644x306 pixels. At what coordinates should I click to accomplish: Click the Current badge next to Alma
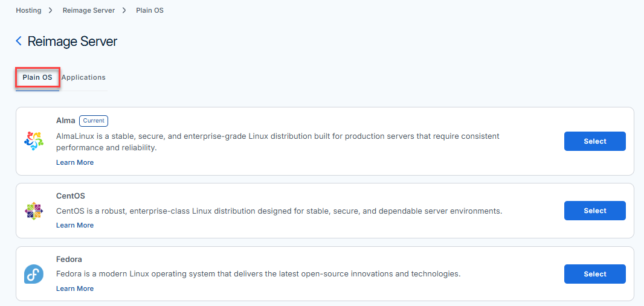pos(94,121)
